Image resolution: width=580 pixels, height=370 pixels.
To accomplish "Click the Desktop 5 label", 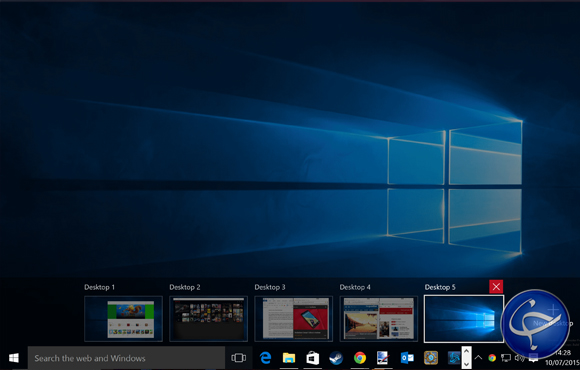I will coord(440,287).
